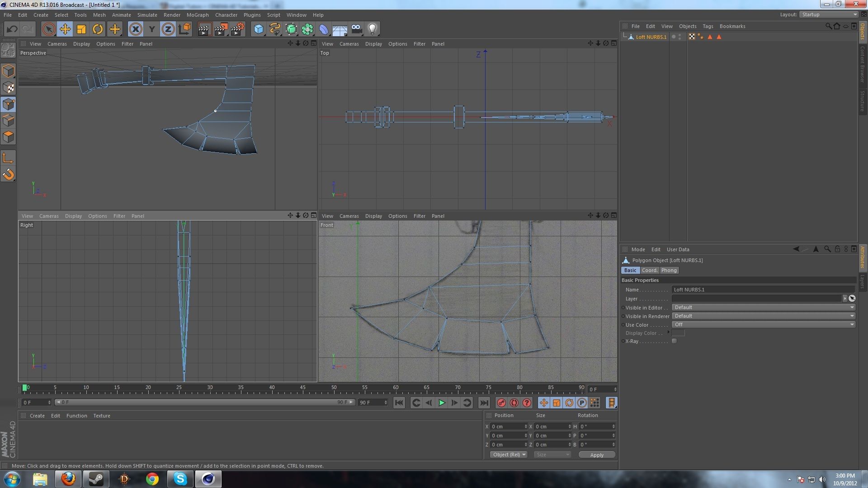Viewport: 868px width, 488px height.
Task: Toggle the coordinate system icon
Action: click(x=184, y=29)
